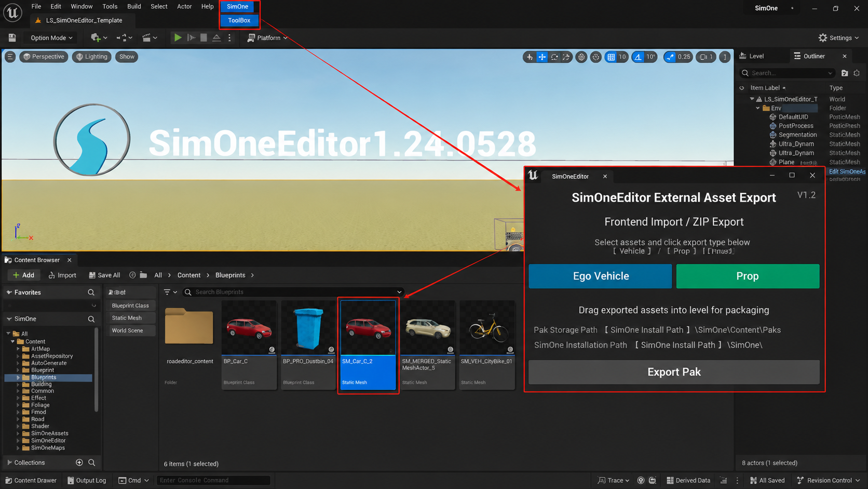Click the eject button in the play toolbar
The image size is (868, 489).
216,37
